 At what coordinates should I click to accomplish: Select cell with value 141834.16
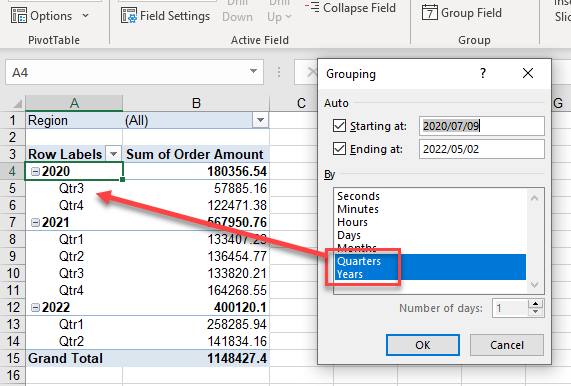click(x=196, y=341)
